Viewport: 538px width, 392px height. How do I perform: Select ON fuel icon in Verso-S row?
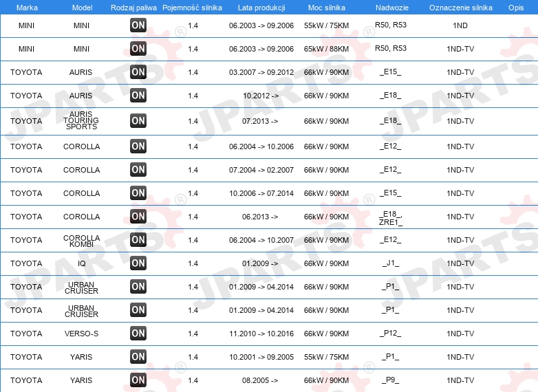click(138, 334)
